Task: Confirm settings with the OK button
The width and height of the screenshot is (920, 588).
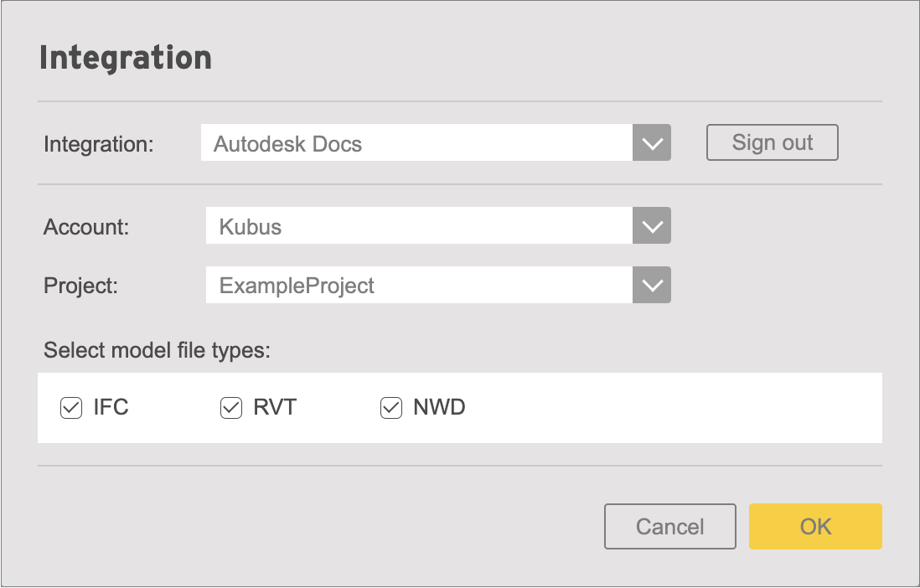Action: (815, 526)
